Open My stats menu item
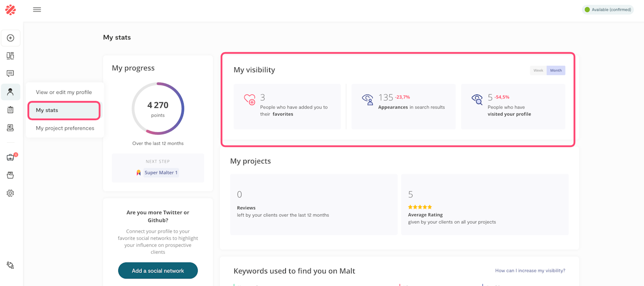Image resolution: width=644 pixels, height=286 pixels. click(x=64, y=110)
